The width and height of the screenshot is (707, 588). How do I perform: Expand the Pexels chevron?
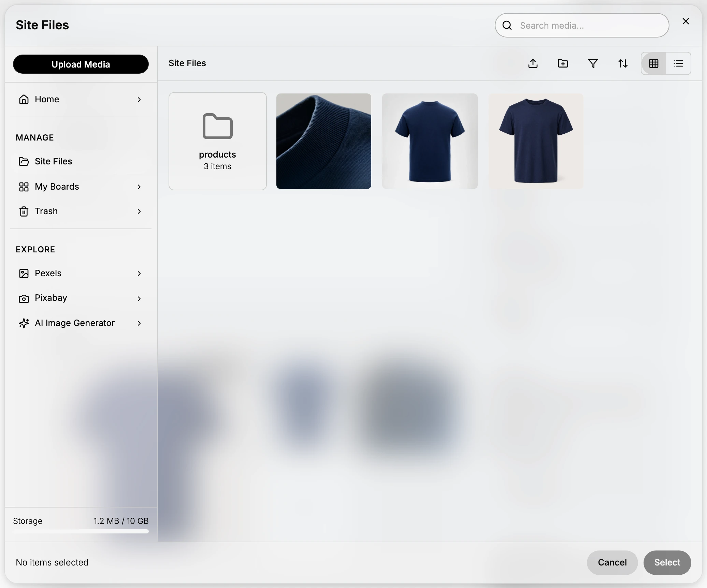[139, 274]
